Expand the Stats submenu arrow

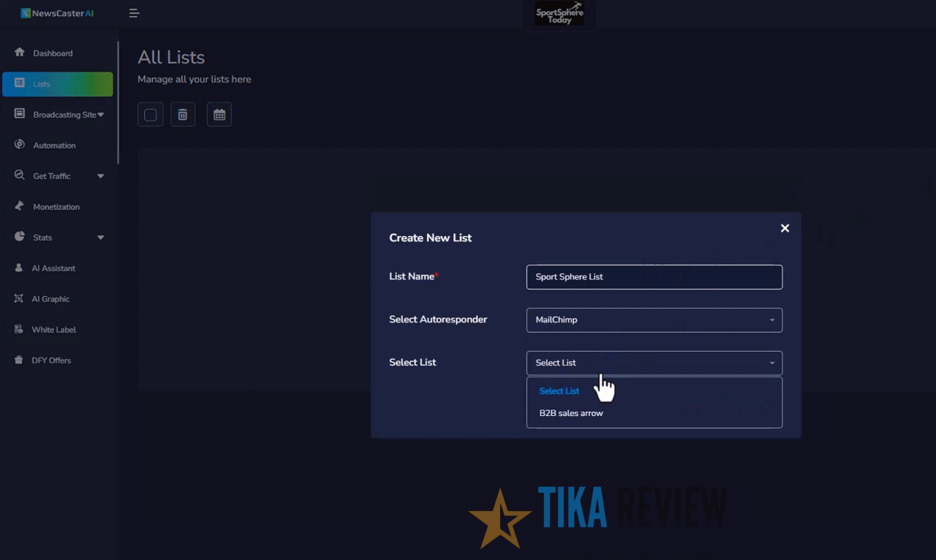101,238
